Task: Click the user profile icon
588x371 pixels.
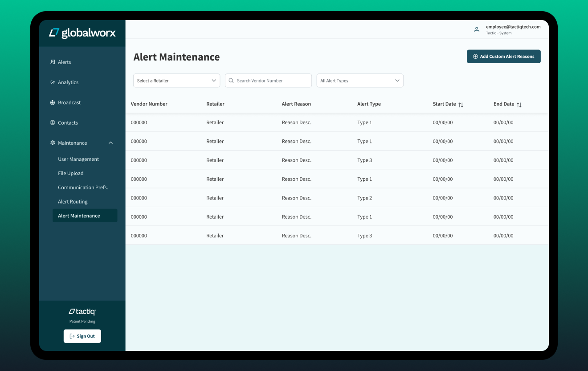Action: click(477, 29)
